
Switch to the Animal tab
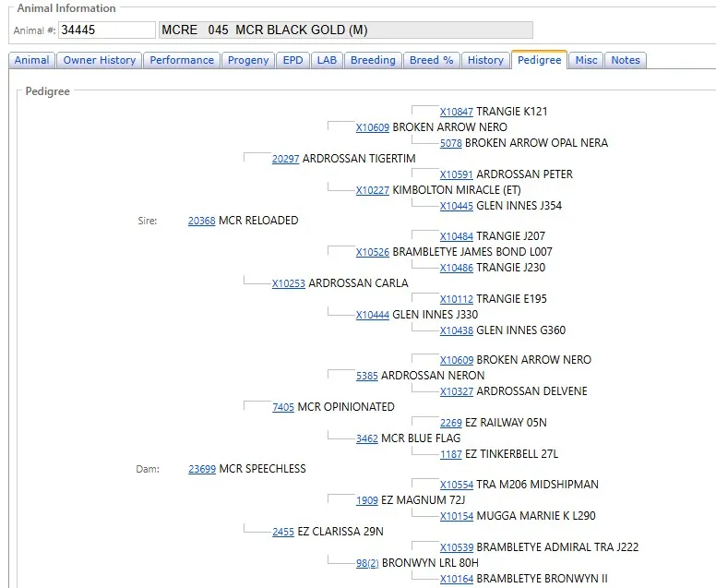click(x=31, y=60)
